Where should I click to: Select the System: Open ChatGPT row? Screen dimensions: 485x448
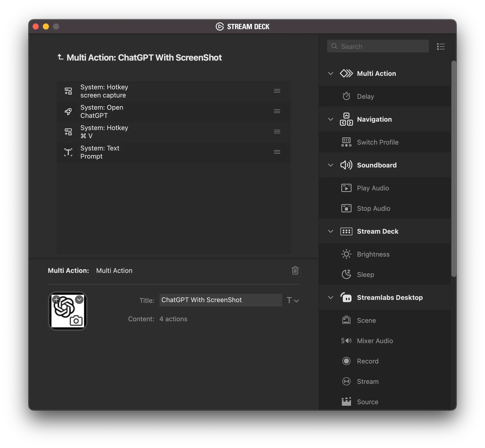click(174, 111)
